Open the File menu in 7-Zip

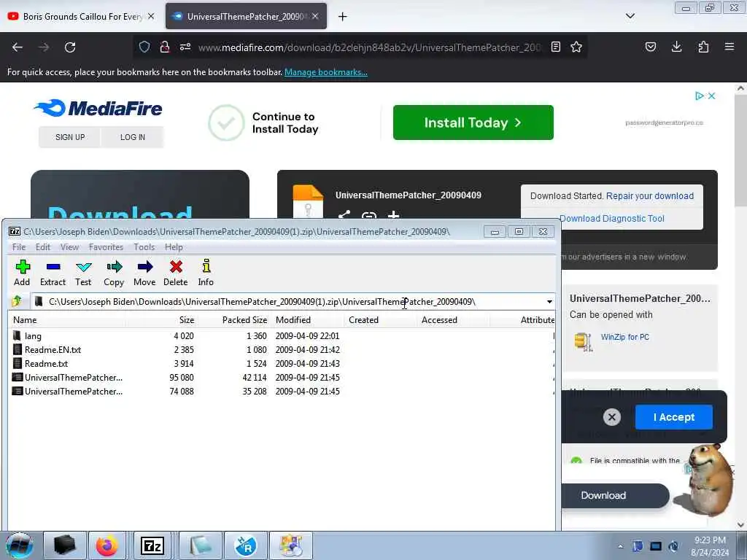(19, 246)
